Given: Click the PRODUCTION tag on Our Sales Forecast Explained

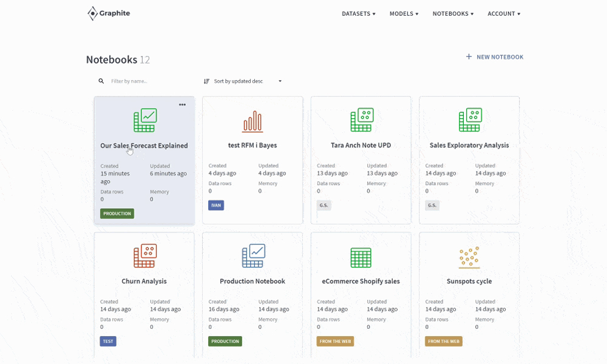Looking at the screenshot, I should 117,214.
